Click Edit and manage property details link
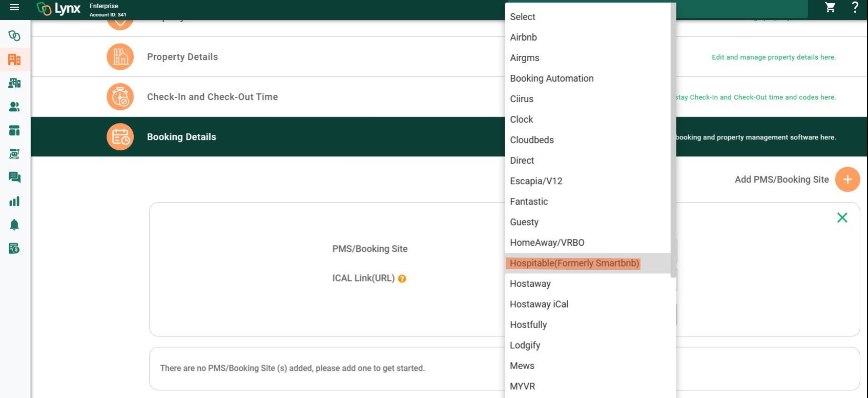868x398 pixels. [x=774, y=57]
